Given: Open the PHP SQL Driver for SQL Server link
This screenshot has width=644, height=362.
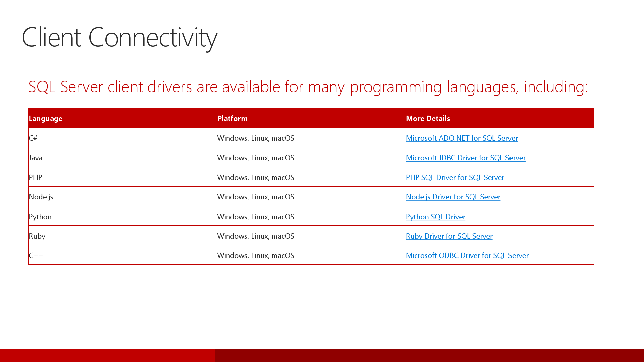Looking at the screenshot, I should click(x=455, y=177).
